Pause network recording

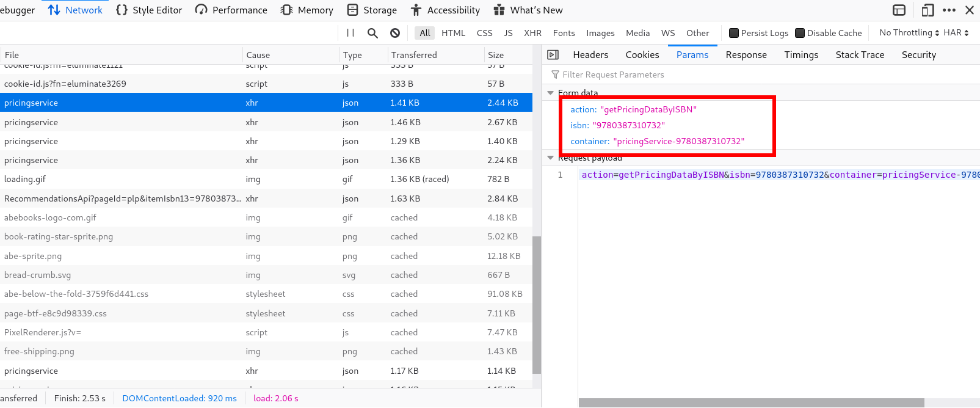point(350,33)
